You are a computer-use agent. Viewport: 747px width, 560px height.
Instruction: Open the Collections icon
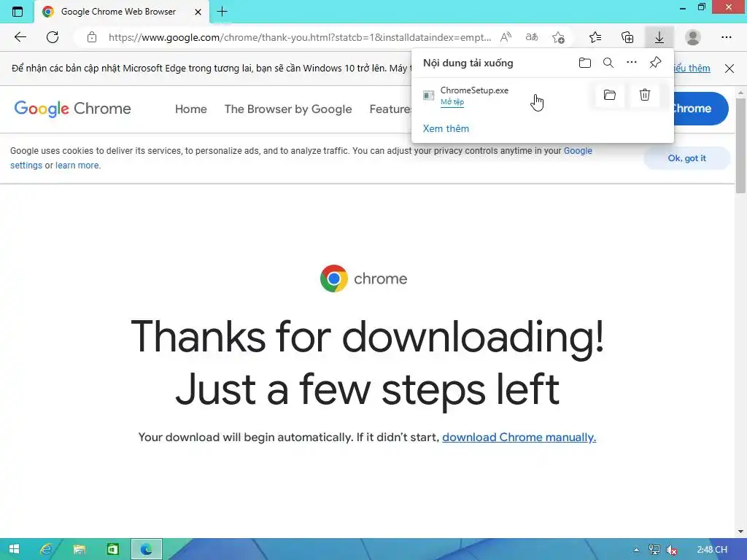coord(627,37)
